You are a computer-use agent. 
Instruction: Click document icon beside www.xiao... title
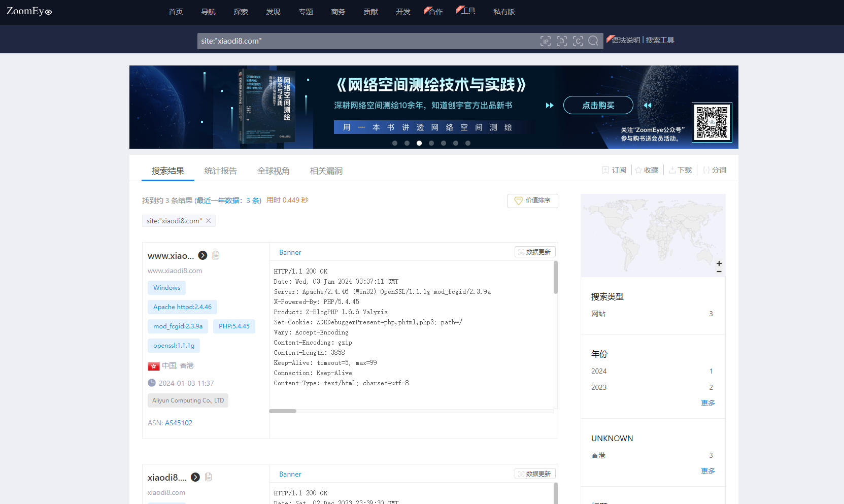[216, 255]
